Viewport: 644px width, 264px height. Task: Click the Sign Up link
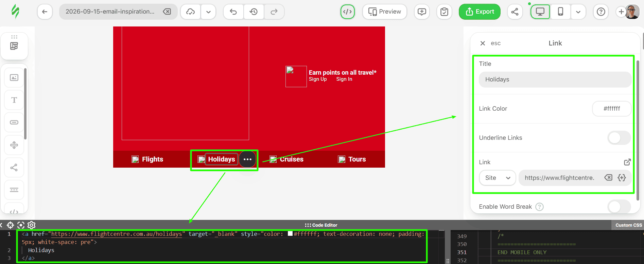coord(318,79)
